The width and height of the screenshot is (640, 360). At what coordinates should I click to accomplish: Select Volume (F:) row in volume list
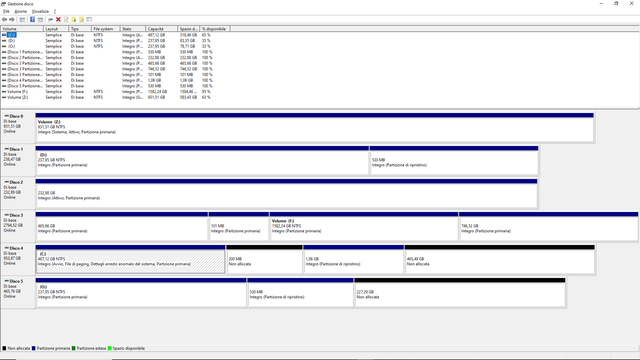pos(106,92)
